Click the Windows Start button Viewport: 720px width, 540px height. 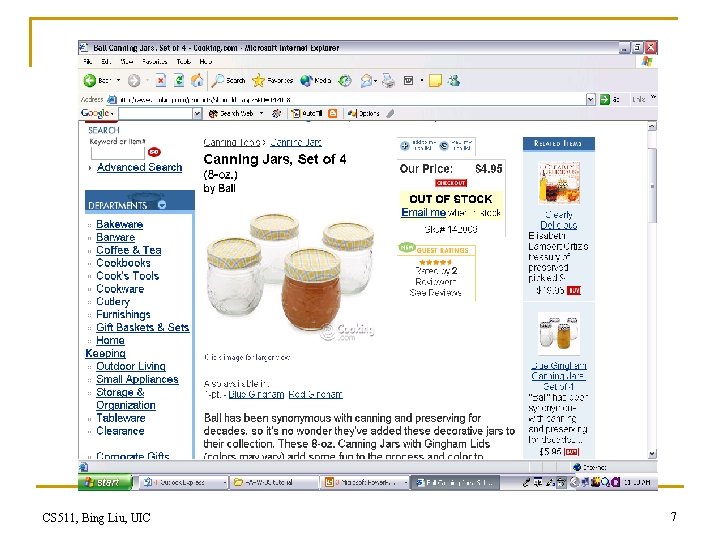pyautogui.click(x=105, y=482)
